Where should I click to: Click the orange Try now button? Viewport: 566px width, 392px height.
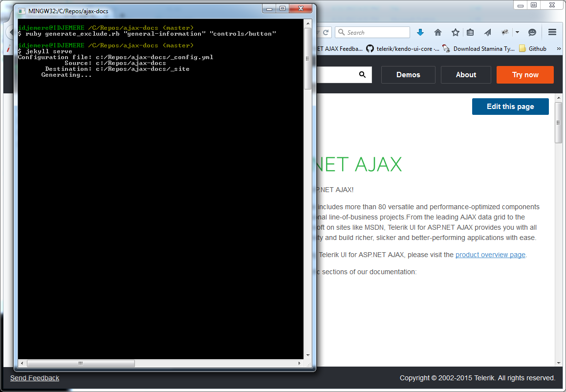[x=525, y=75]
